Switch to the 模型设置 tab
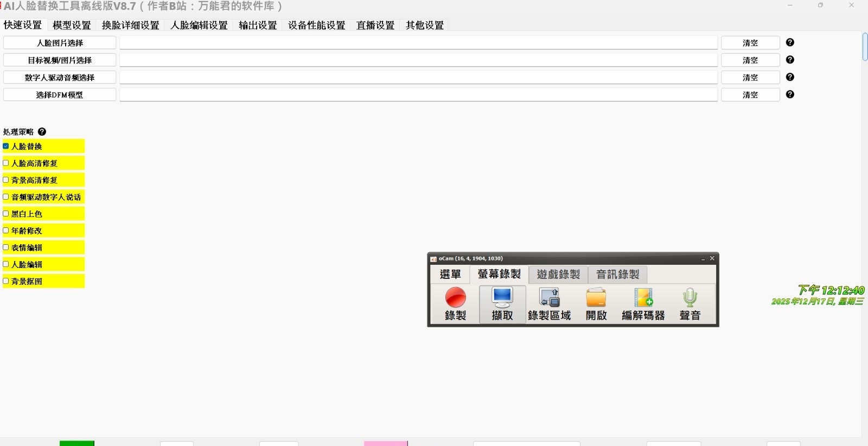The image size is (868, 446). click(72, 26)
